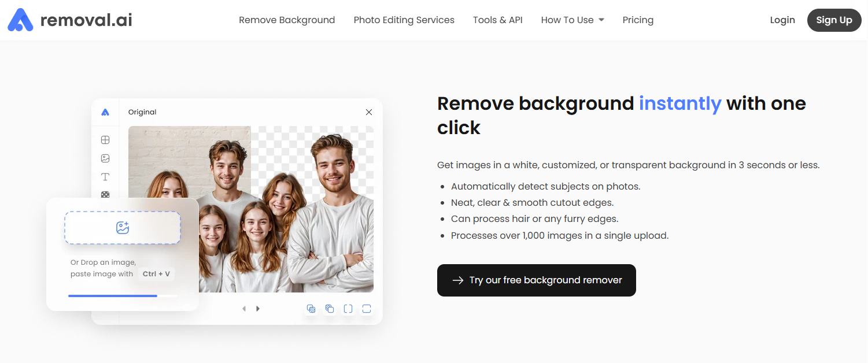
Task: Click the previous arrow under preview
Action: click(244, 309)
